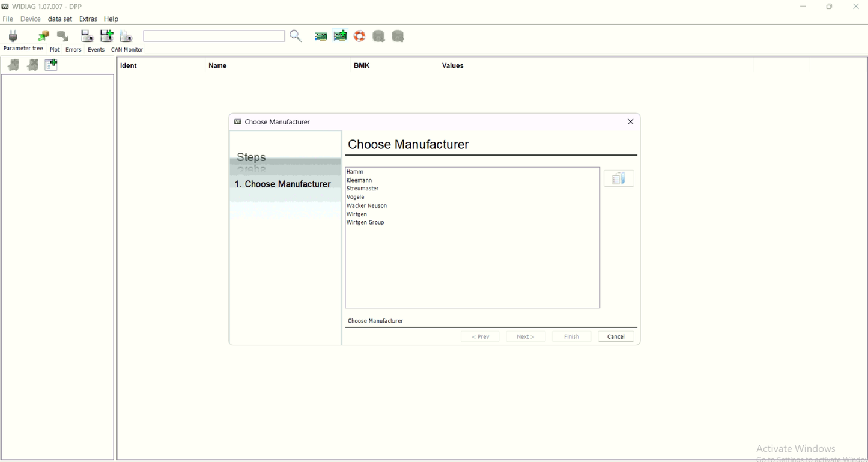Click the box with green arrow icon
Viewport: 868px width, 462px height.
(x=43, y=36)
